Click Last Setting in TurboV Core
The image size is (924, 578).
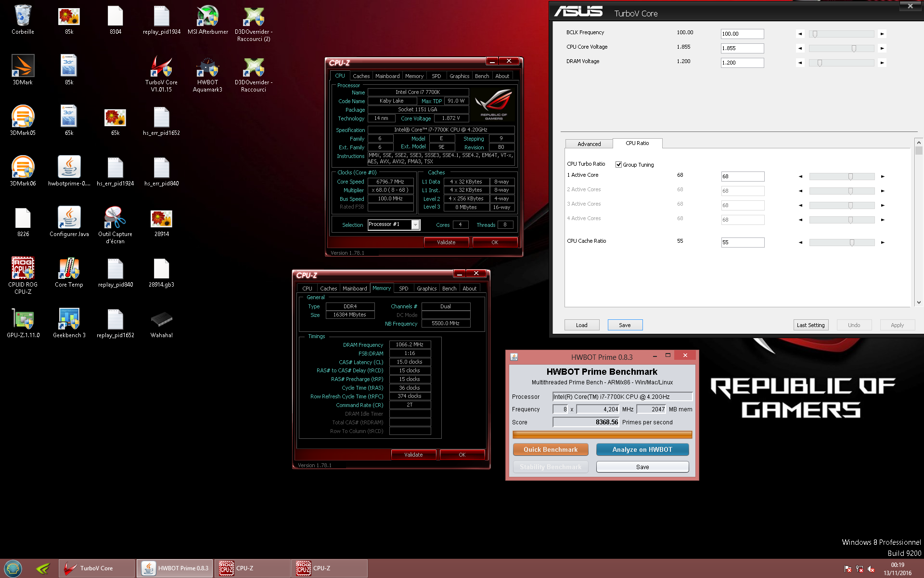click(x=810, y=325)
